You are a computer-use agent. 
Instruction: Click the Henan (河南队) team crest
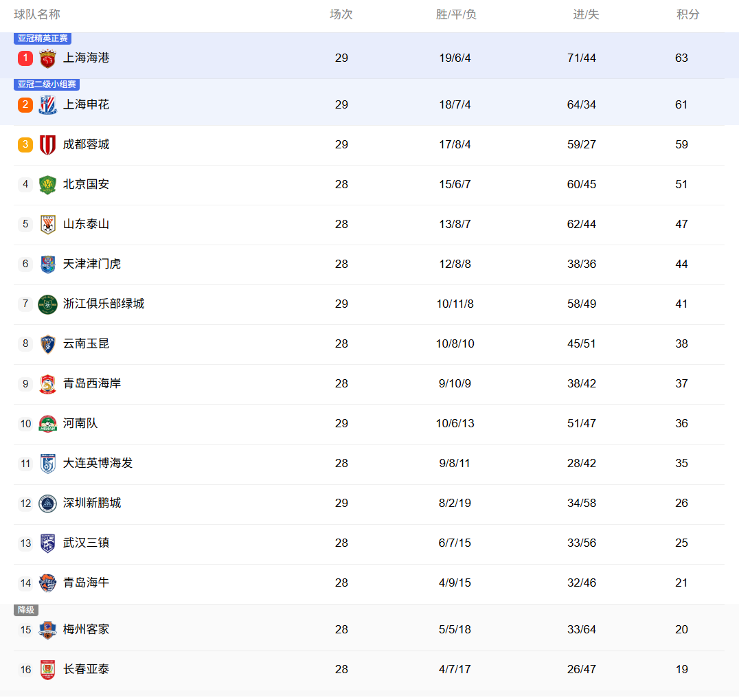[47, 424]
